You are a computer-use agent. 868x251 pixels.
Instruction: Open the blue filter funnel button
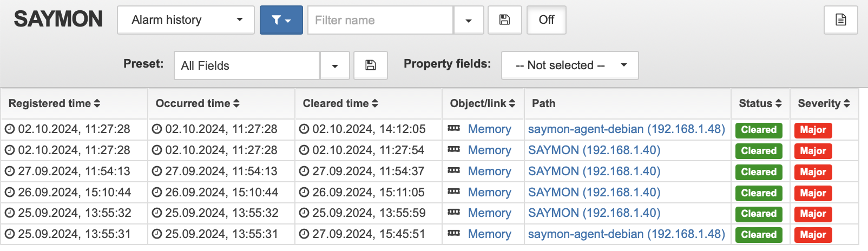click(281, 20)
